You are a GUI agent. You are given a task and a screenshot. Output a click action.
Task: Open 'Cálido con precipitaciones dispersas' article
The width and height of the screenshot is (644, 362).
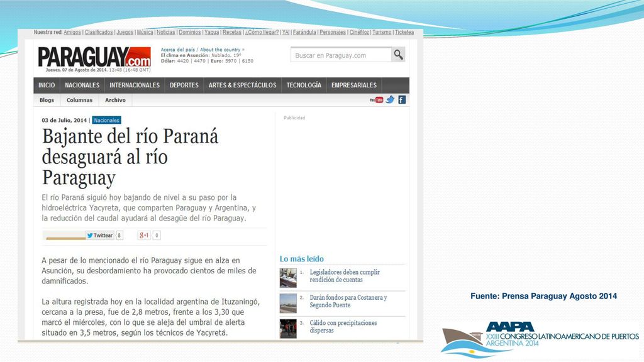click(343, 327)
